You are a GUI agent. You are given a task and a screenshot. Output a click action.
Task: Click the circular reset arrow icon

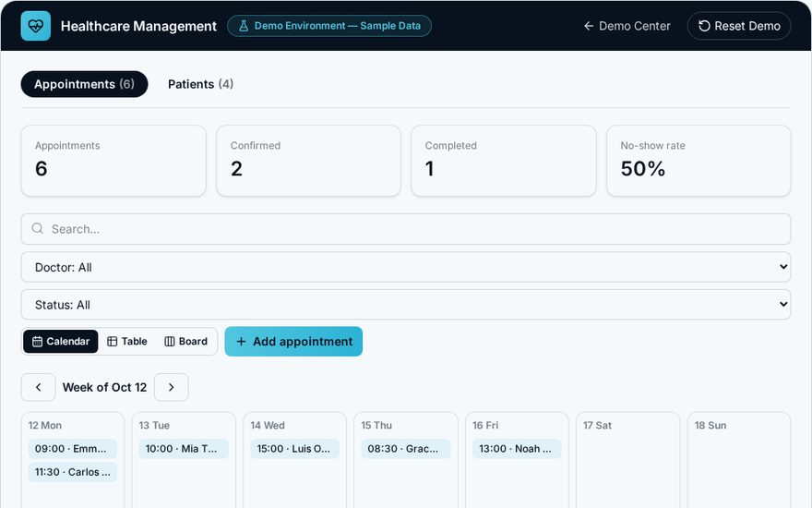point(704,26)
